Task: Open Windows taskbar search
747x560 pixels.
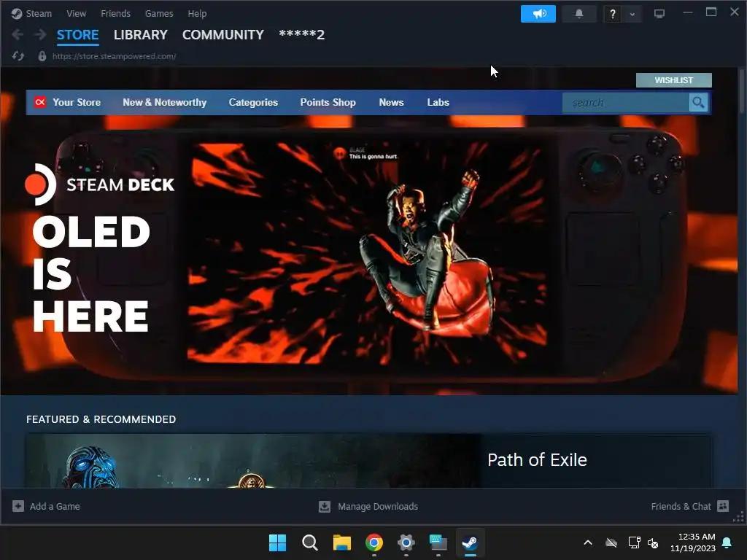Action: [x=309, y=542]
